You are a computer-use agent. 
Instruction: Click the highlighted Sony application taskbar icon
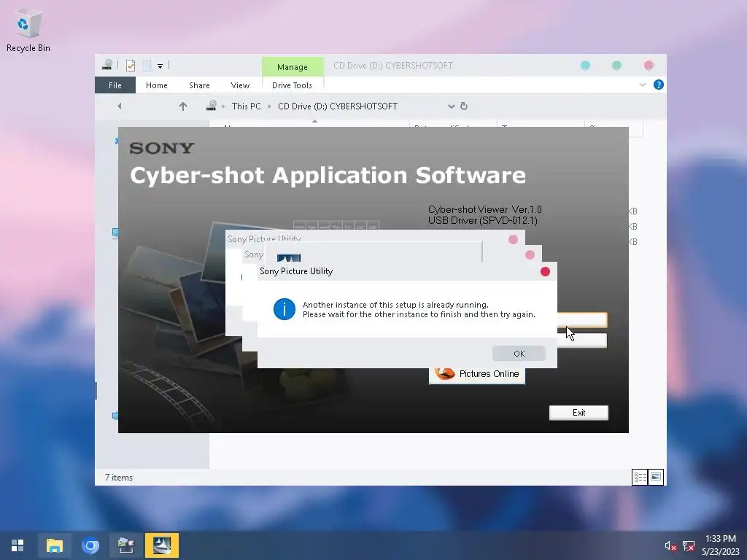tap(162, 545)
